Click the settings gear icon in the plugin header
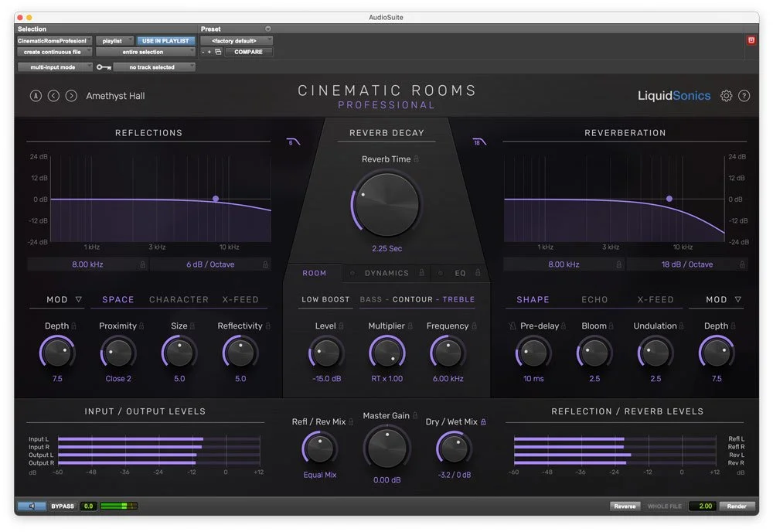 coord(726,96)
